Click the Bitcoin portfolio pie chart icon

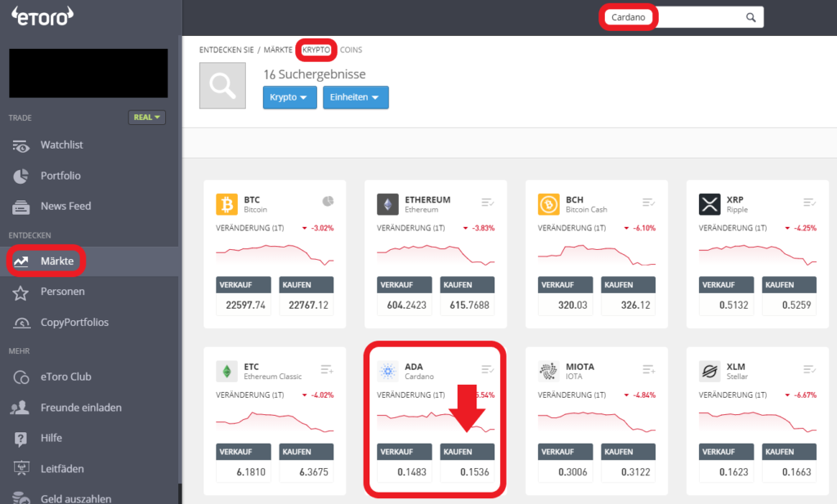click(x=328, y=201)
